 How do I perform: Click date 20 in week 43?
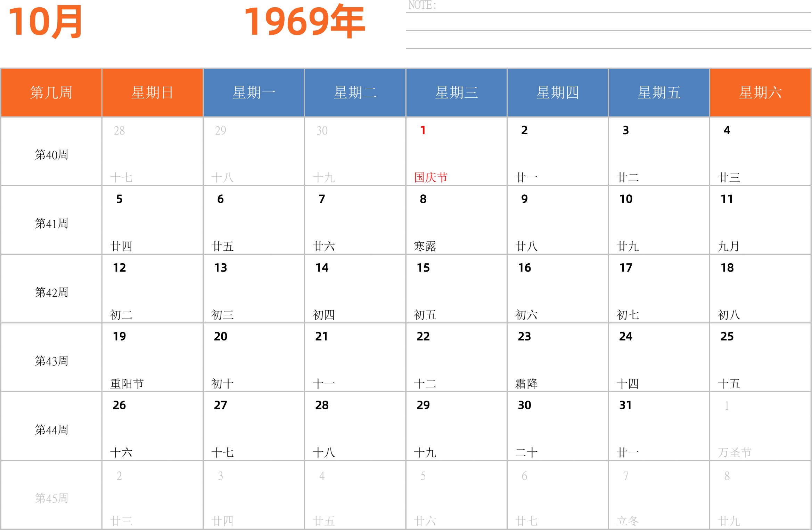[221, 337]
